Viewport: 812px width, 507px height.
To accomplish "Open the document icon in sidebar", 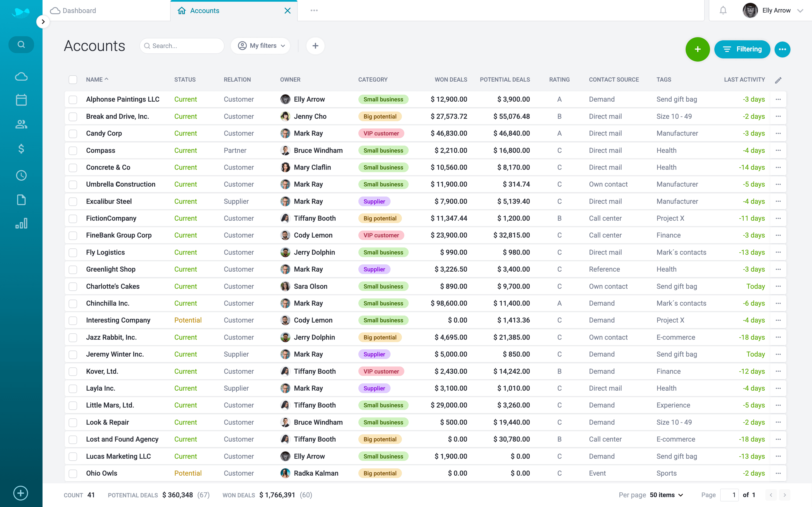I will click(x=21, y=200).
